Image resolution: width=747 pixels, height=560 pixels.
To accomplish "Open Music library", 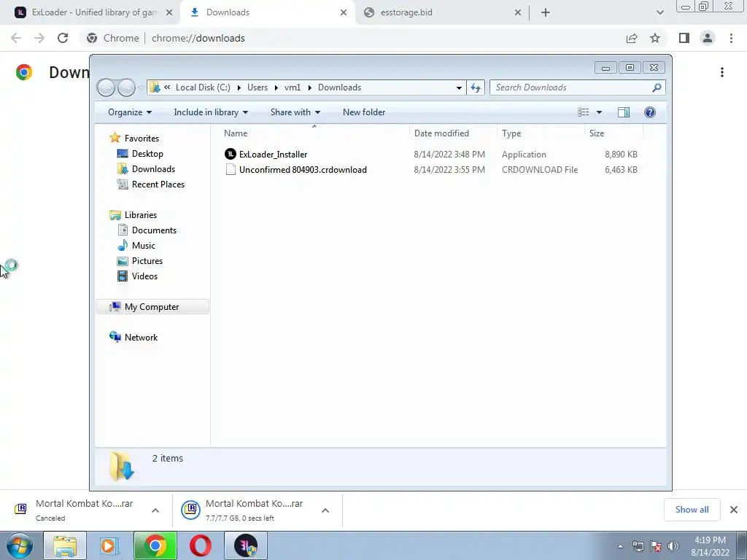I will pos(144,245).
